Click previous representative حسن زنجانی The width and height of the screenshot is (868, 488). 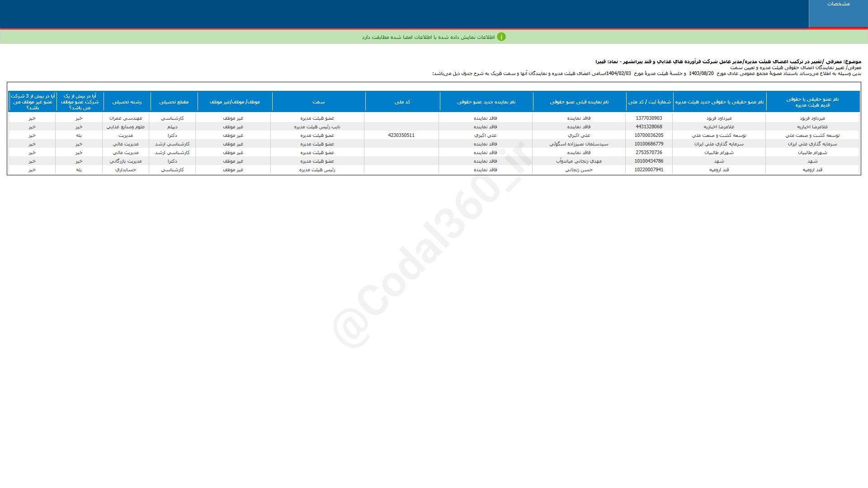(579, 170)
